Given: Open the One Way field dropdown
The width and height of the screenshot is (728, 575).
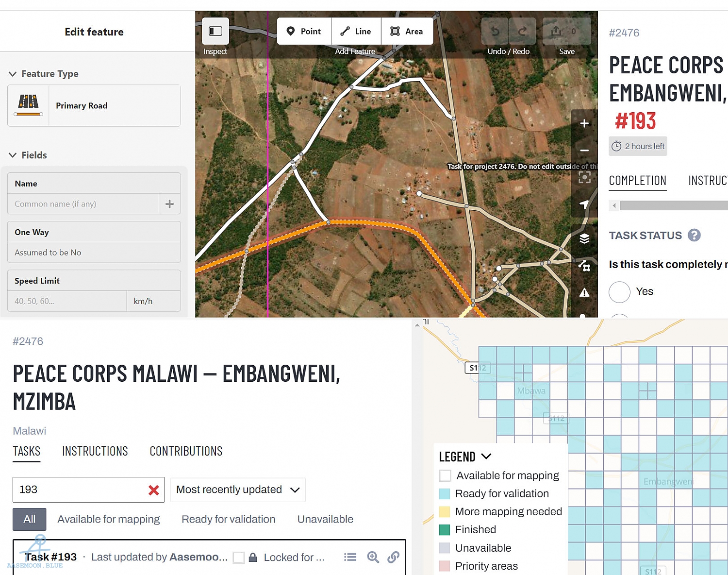Looking at the screenshot, I should tap(94, 253).
